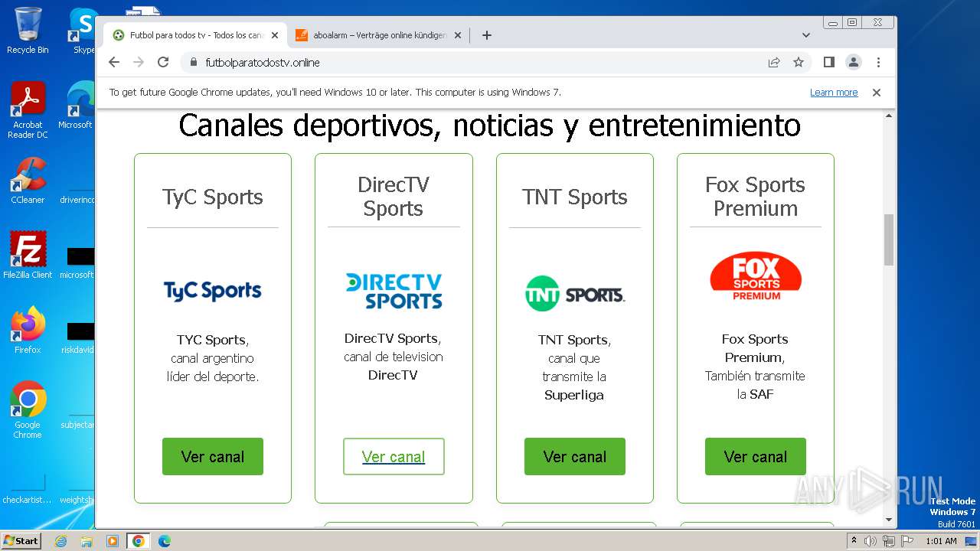This screenshot has width=980, height=551.
Task: Open Internet Explorer from the taskbar
Action: (x=60, y=541)
